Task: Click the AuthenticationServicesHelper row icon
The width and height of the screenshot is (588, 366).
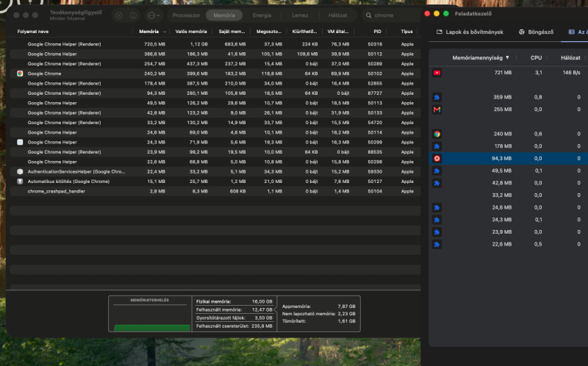Action: coord(20,171)
